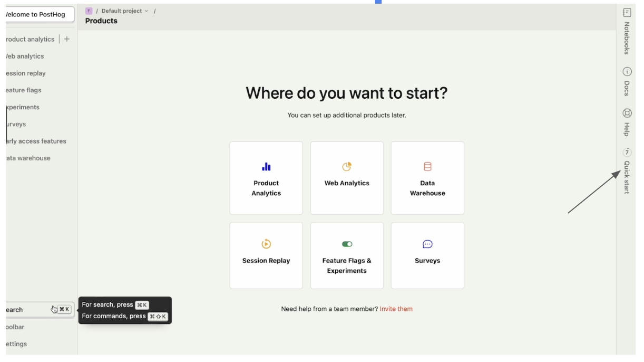Open the Docs panel icon
644x362 pixels.
[627, 72]
